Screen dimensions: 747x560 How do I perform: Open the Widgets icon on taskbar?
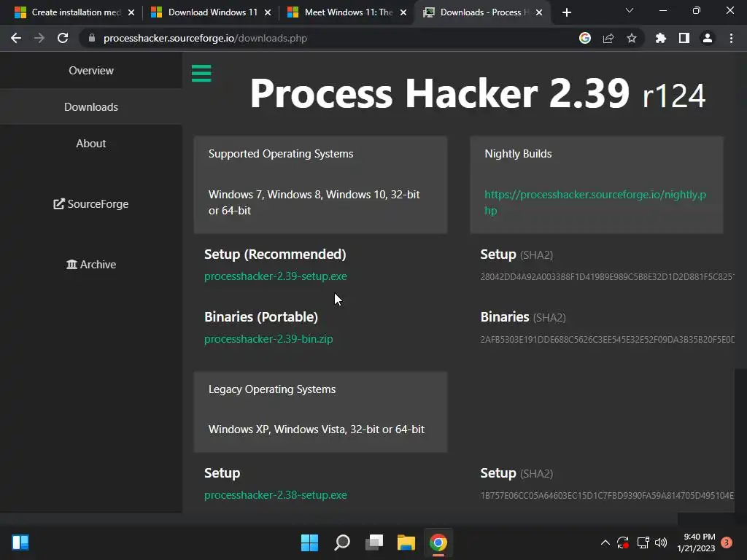point(20,542)
